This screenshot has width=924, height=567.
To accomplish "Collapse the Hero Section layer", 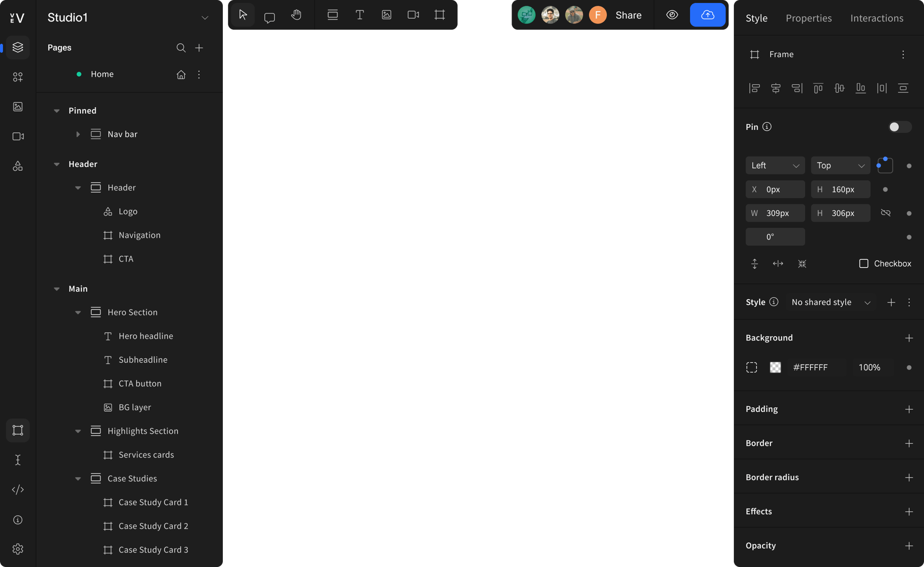I will point(78,312).
